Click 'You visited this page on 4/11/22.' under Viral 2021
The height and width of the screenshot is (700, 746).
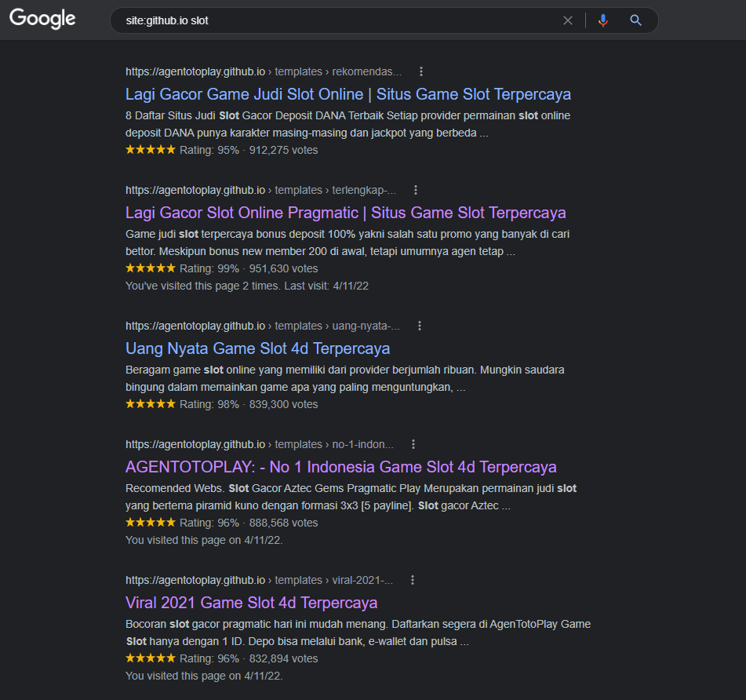coord(204,676)
